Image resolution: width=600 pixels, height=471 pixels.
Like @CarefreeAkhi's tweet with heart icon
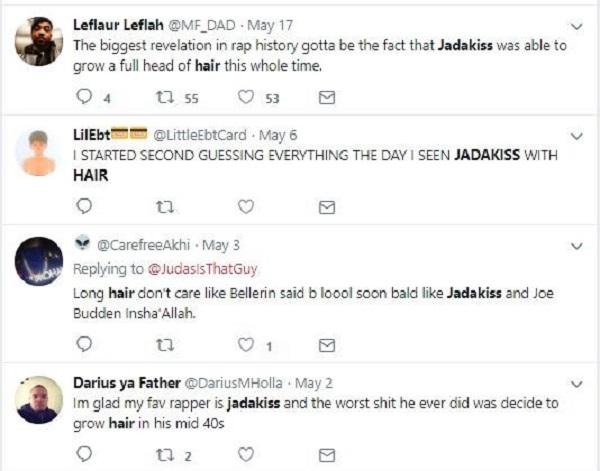coord(245,345)
